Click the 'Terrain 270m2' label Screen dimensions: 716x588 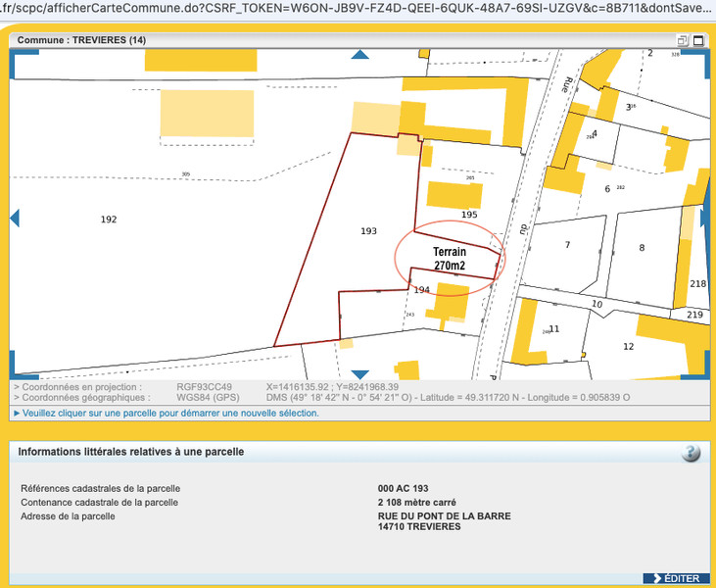450,259
